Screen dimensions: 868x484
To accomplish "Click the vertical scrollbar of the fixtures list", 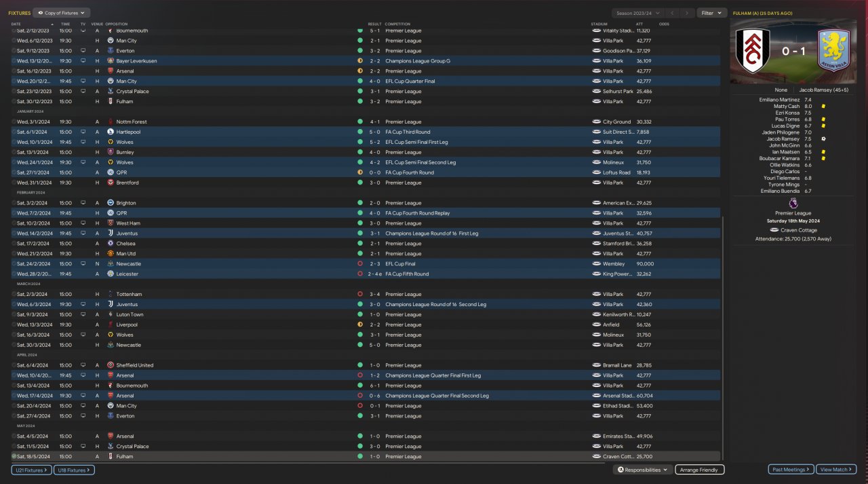I will pos(723,338).
